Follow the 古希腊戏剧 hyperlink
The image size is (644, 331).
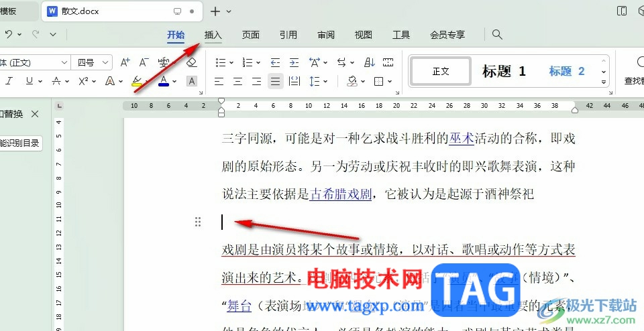pyautogui.click(x=341, y=194)
